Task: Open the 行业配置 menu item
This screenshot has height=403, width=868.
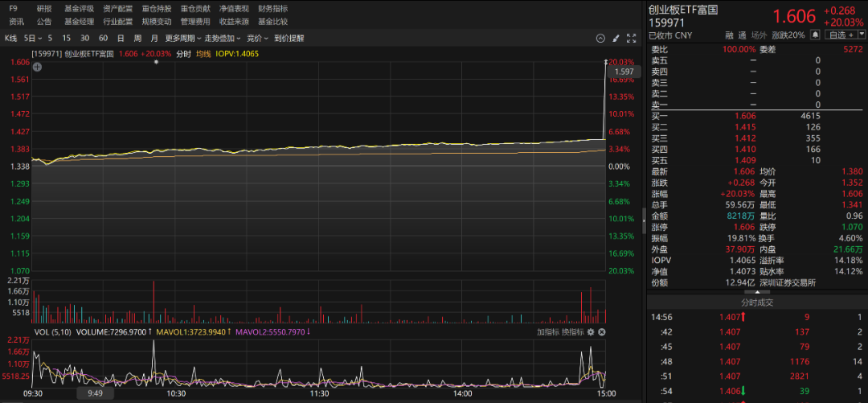Action: (118, 22)
